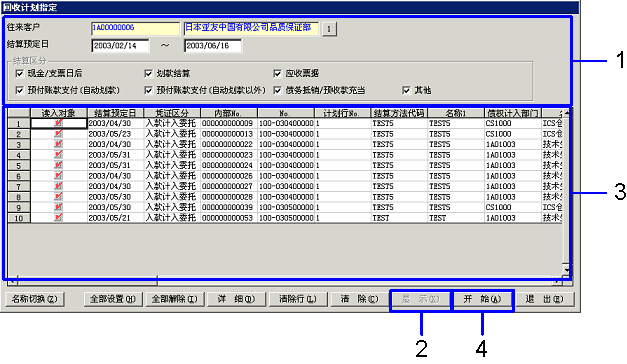The height and width of the screenshot is (364, 627).
Task: Select row header number 9
Action: point(19,208)
